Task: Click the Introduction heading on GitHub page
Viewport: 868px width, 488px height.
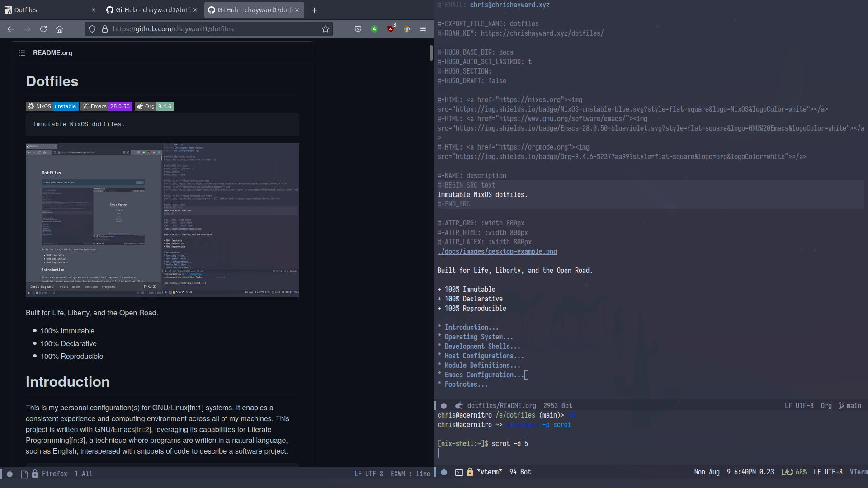Action: coord(68,382)
